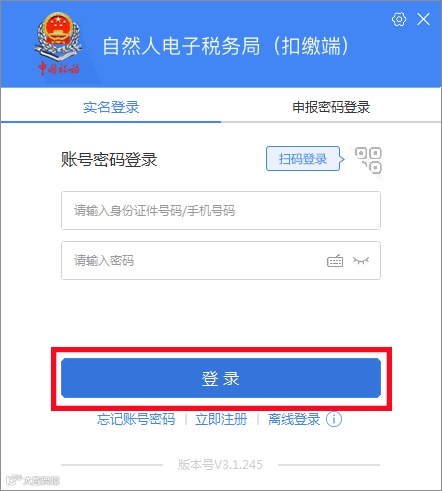Click the blue 登录 button
Viewport: 442px width, 491px height.
coord(221,378)
